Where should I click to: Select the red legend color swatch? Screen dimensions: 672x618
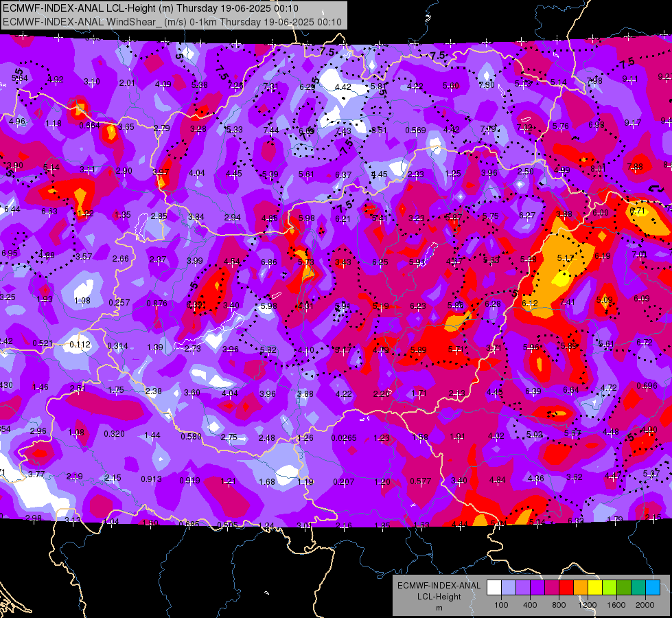[566, 588]
